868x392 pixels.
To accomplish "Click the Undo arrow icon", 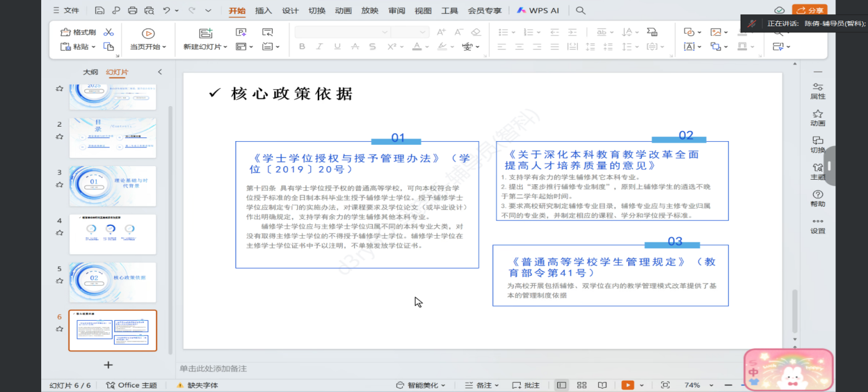I will point(166,11).
